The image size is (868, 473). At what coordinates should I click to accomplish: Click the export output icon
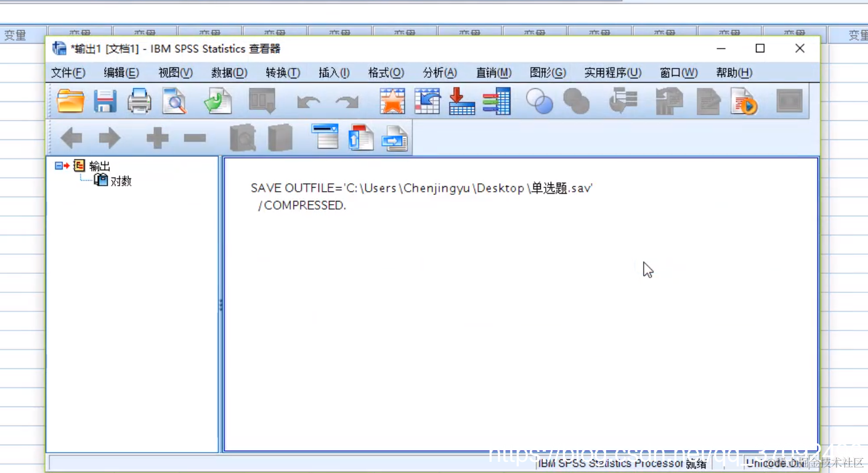(x=218, y=101)
